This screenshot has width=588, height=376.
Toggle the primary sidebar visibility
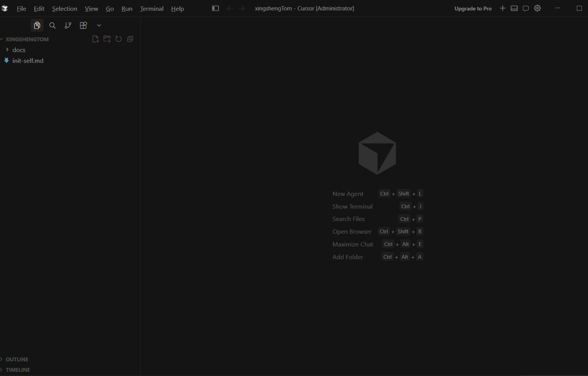[x=216, y=8]
